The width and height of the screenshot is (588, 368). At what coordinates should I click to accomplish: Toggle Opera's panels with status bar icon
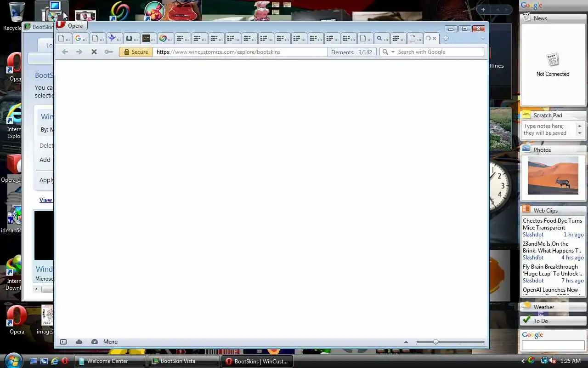click(x=63, y=342)
